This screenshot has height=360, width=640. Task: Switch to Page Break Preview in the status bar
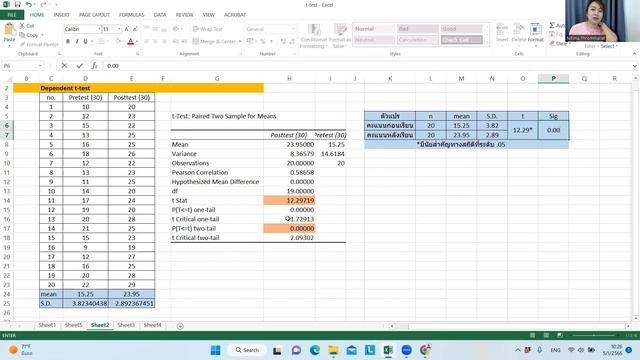click(560, 335)
